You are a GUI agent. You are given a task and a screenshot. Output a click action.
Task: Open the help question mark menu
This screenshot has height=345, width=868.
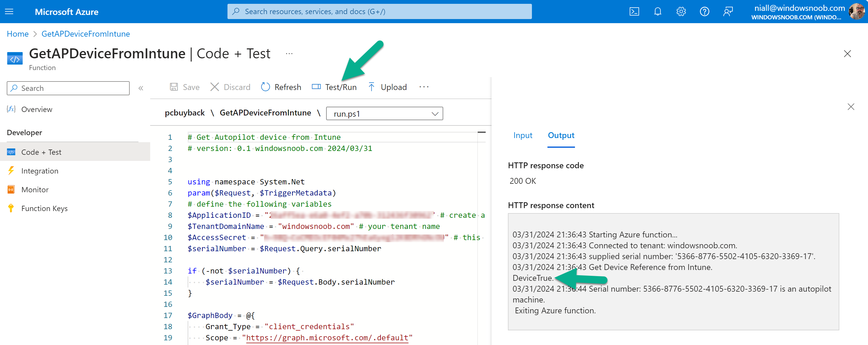click(704, 12)
